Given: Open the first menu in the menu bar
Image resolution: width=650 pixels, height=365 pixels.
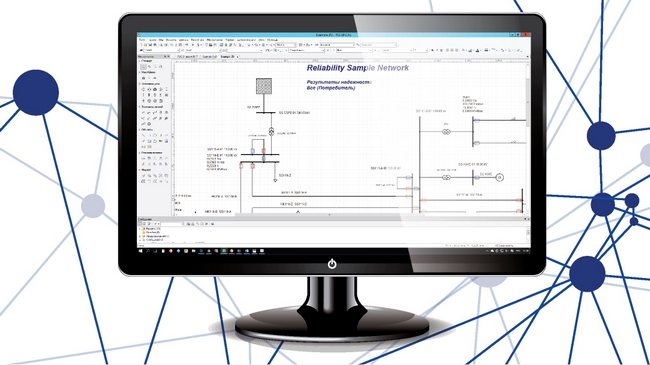Looking at the screenshot, I should 142,40.
